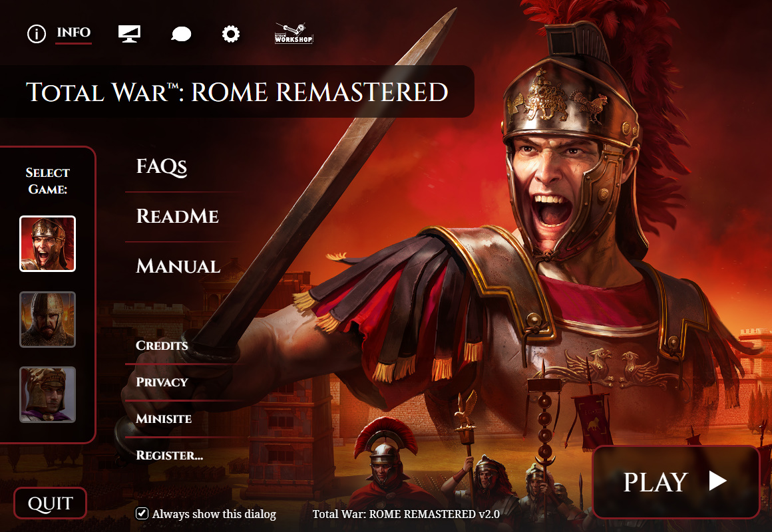Screen dimensions: 772x532
Task: Open the Manual entry
Action: pyautogui.click(x=178, y=266)
